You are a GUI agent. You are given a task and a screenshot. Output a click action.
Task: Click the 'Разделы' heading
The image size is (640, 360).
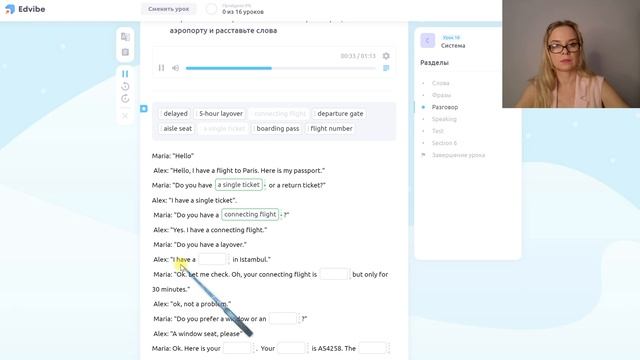434,62
